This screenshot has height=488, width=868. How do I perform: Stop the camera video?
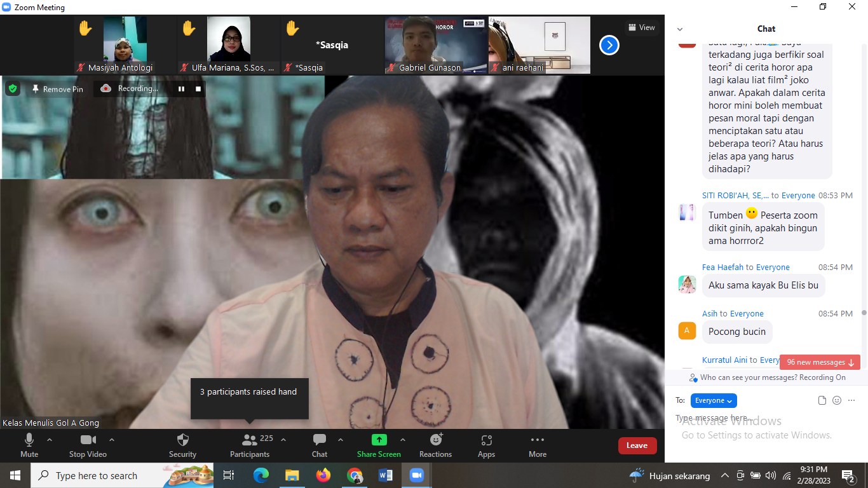88,445
